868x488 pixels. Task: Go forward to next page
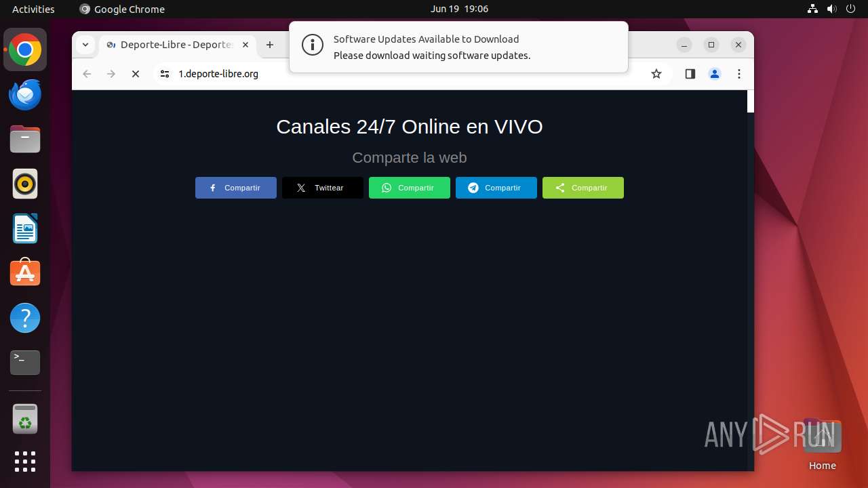point(111,74)
